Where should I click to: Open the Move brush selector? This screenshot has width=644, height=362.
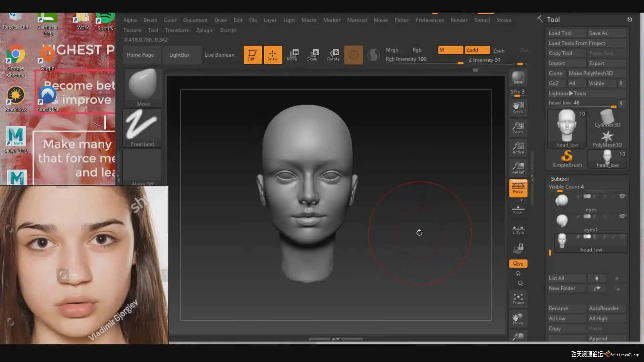(x=143, y=87)
